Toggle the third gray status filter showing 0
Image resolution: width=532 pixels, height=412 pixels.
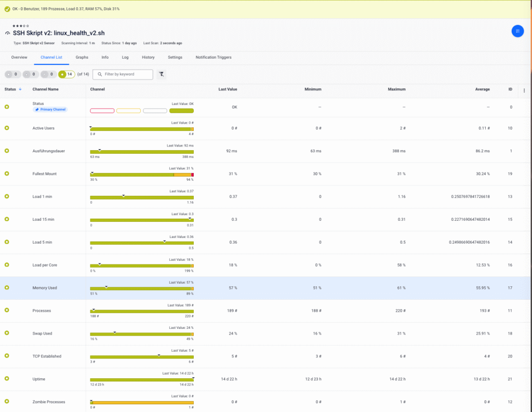(48, 74)
